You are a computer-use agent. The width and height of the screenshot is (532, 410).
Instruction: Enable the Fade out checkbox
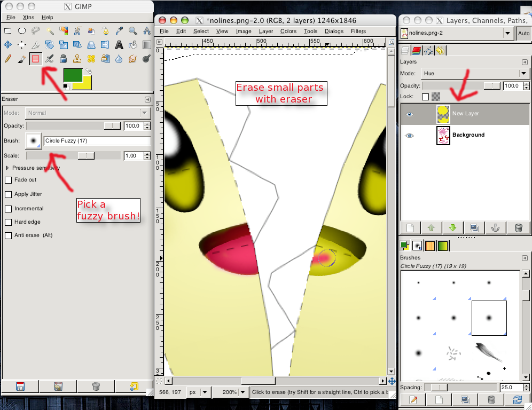(9, 180)
